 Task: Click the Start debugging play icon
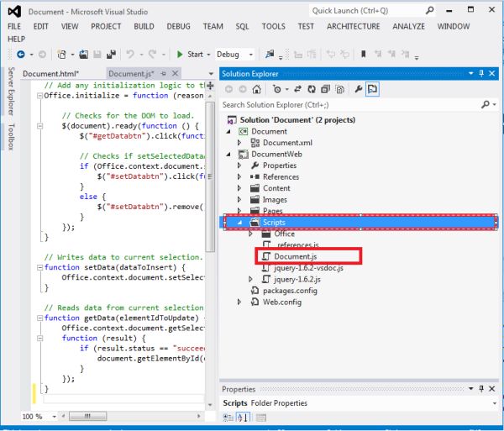point(178,55)
